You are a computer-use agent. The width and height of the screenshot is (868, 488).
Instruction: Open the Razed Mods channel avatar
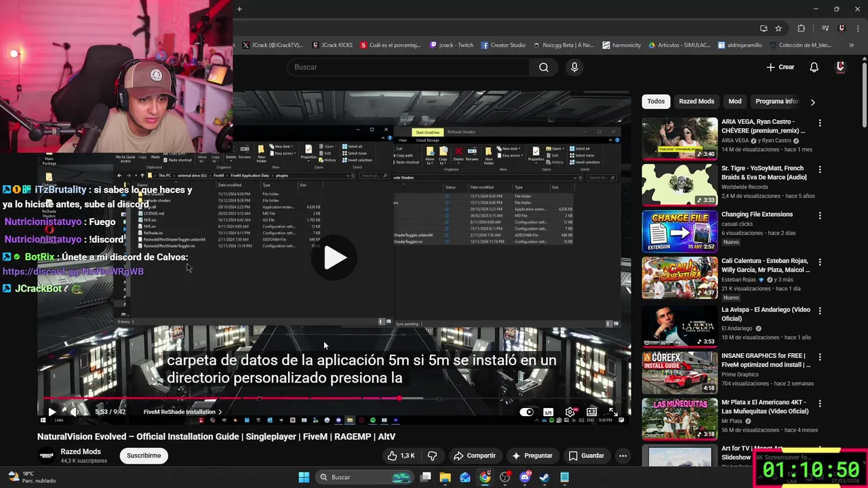pyautogui.click(x=47, y=455)
